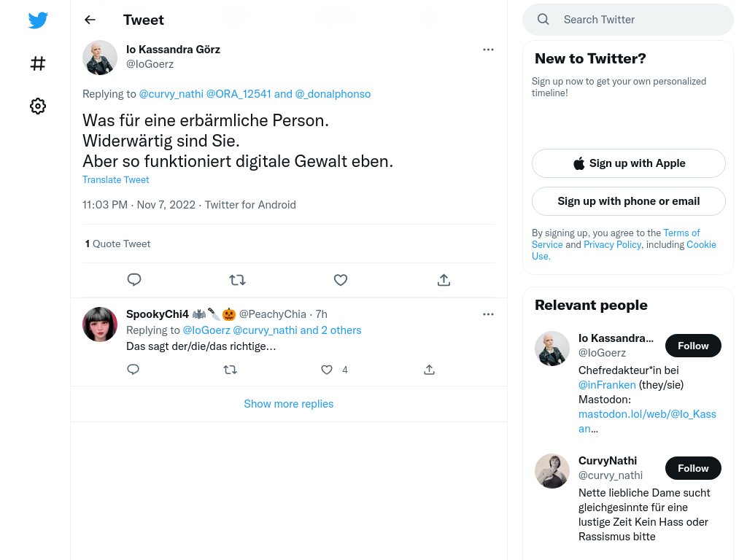Click the share icon under the main tweet

pyautogui.click(x=444, y=279)
